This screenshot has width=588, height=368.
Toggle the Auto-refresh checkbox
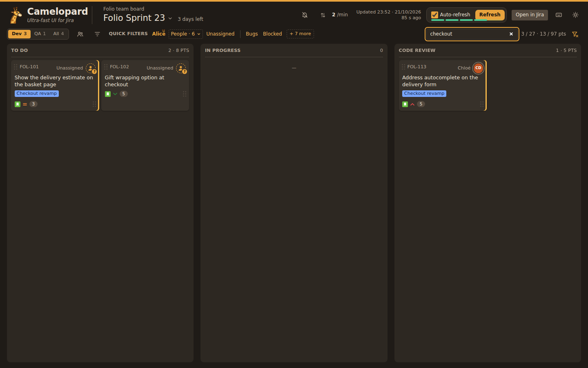435,15
